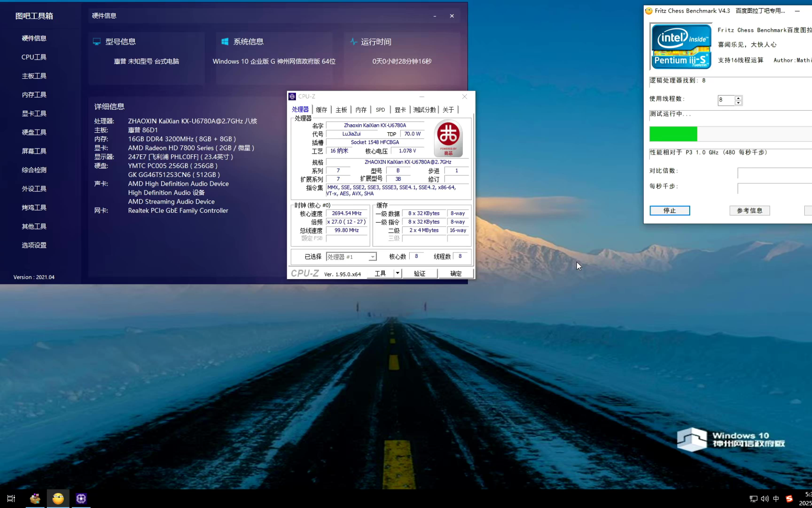Image resolution: width=812 pixels, height=508 pixels.
Task: Decrease thread count with the down arrow
Action: [x=738, y=103]
